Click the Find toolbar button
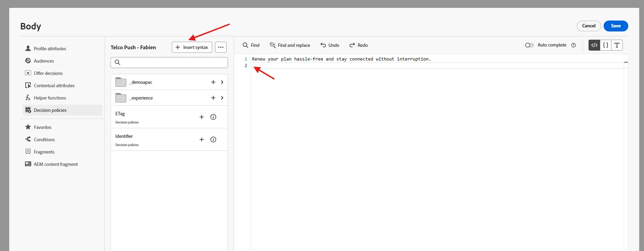This screenshot has height=251, width=644. pyautogui.click(x=251, y=45)
